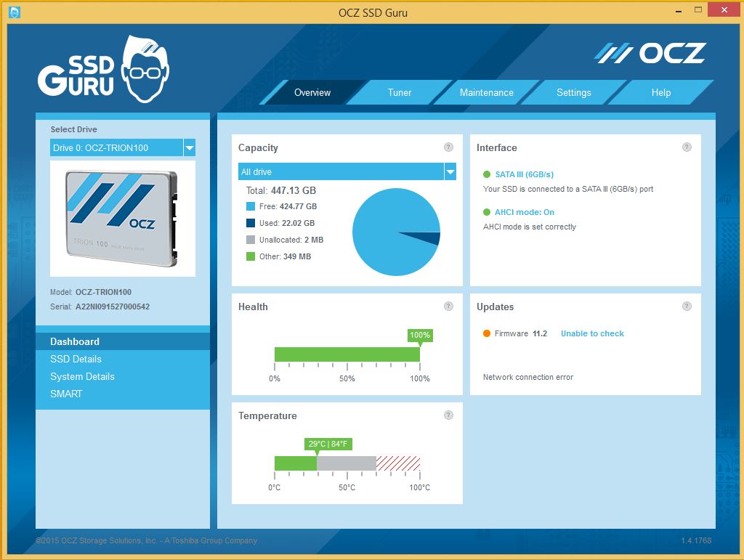The width and height of the screenshot is (744, 560).
Task: Switch to the Overview tab
Action: (x=312, y=92)
